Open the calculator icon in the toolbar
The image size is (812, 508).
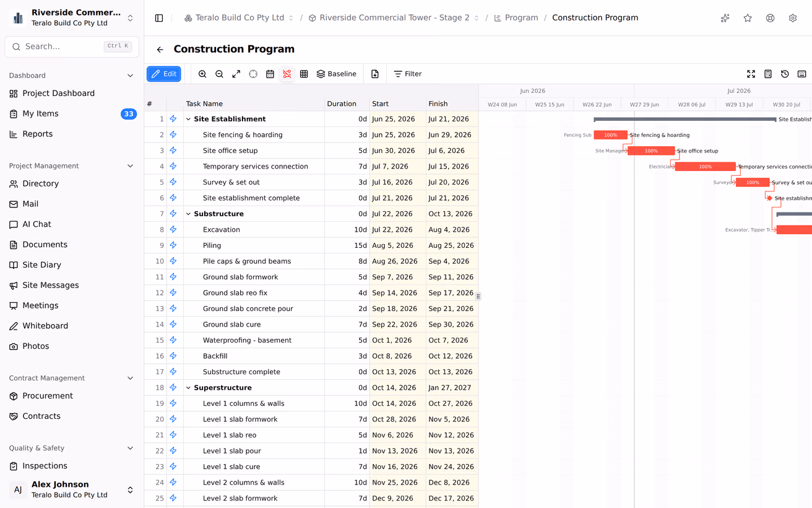click(768, 74)
